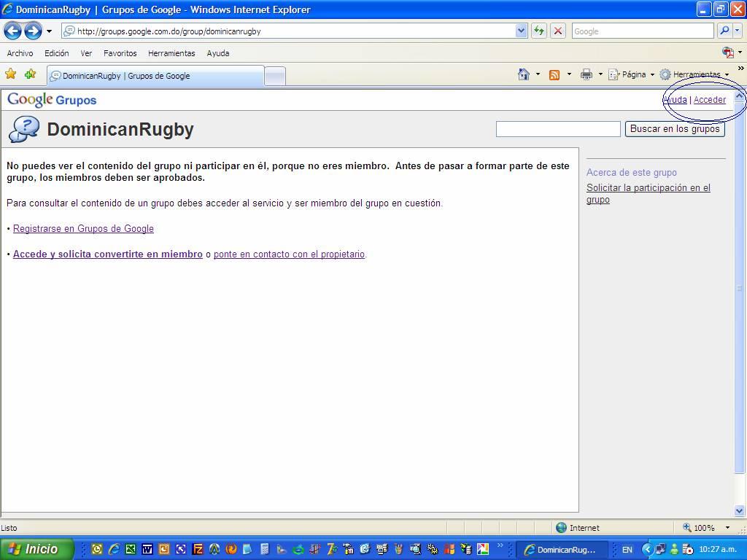Click the search magnifier icon beside Google box
This screenshot has height=560, width=747.
724,31
